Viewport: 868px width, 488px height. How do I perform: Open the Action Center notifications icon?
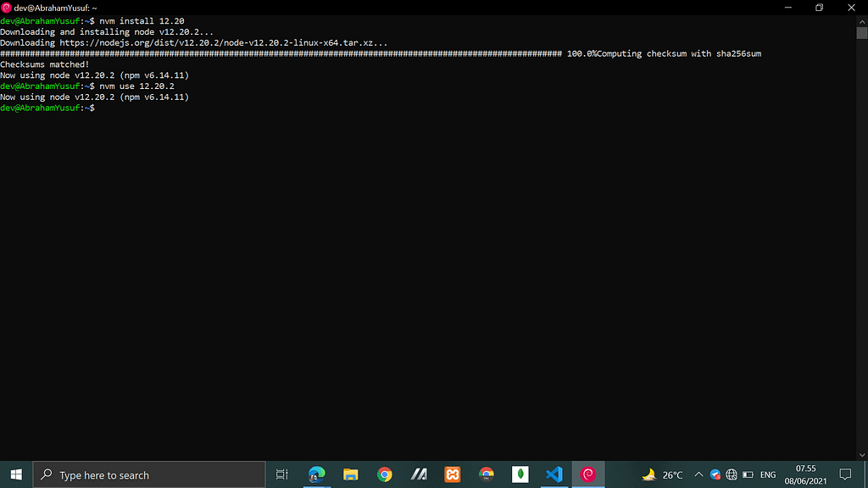coord(845,474)
